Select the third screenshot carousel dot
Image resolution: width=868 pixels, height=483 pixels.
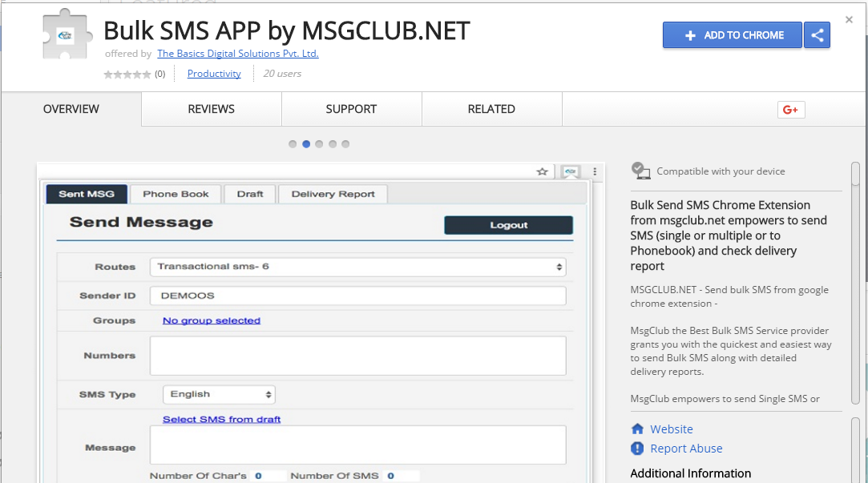[320, 144]
